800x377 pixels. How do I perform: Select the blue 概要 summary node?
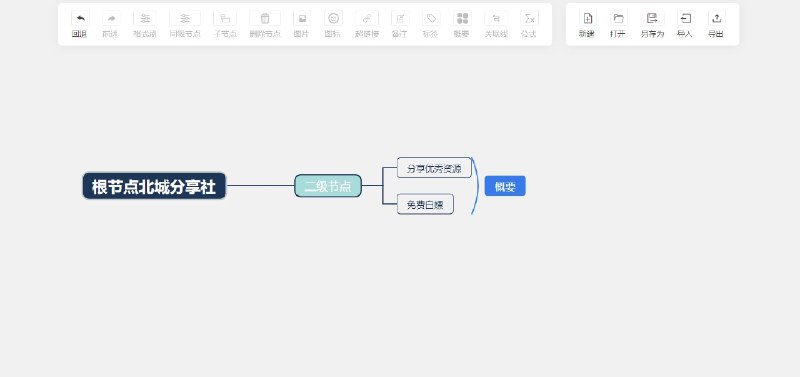(505, 186)
